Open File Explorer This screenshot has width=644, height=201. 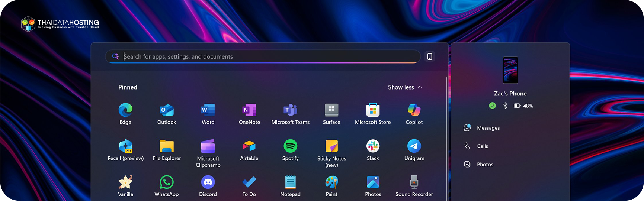click(167, 150)
